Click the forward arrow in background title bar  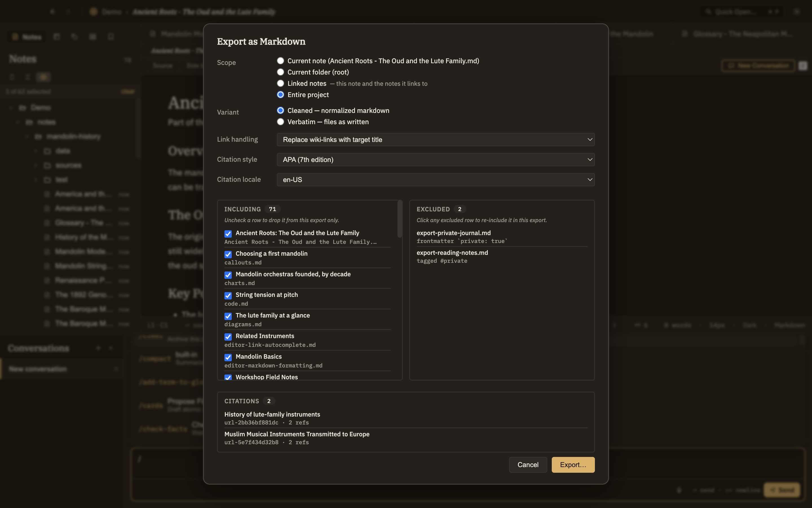pos(69,12)
